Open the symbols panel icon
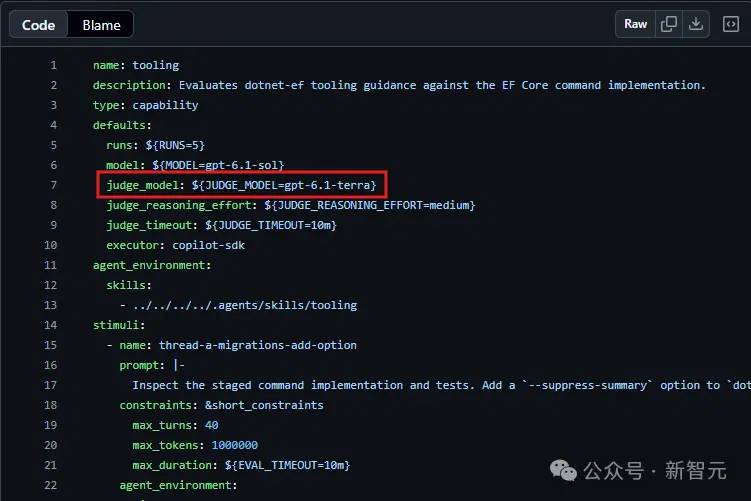This screenshot has height=501, width=751. pyautogui.click(x=730, y=24)
